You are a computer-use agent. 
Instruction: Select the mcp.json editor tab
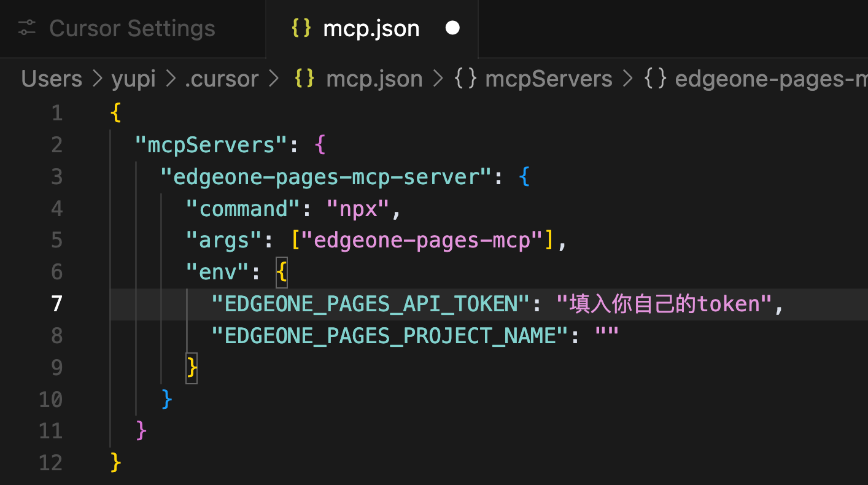pos(372,28)
